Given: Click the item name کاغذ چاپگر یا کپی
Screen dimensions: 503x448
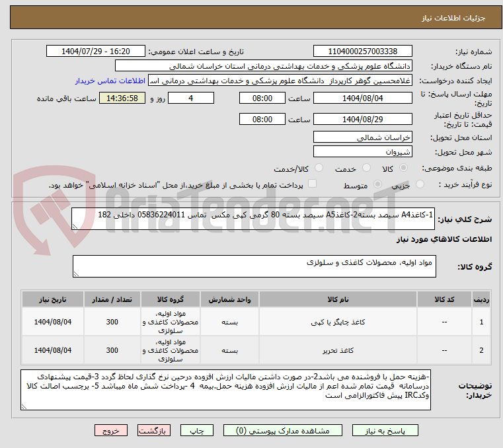Looking at the screenshot, I should tap(338, 322).
